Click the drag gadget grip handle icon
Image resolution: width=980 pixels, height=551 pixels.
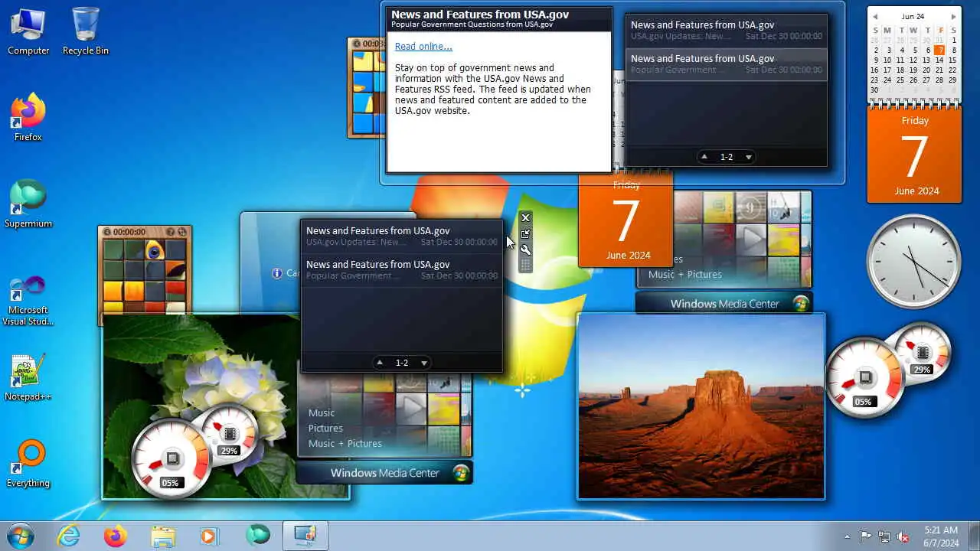coord(525,266)
